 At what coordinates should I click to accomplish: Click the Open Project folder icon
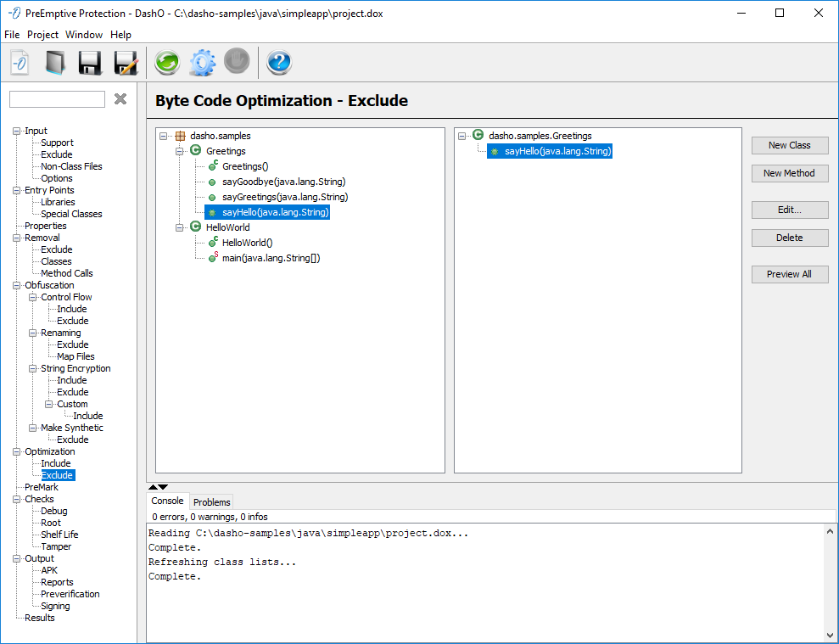[55, 63]
